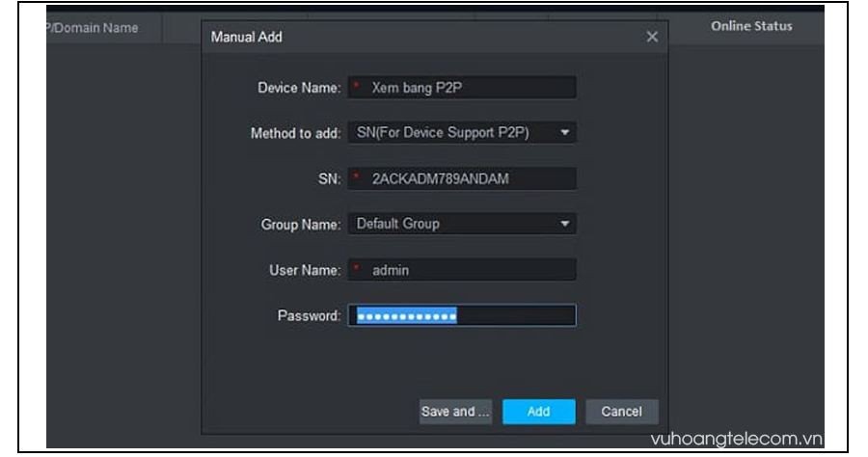The width and height of the screenshot is (868, 457).
Task: Click the Method to add label
Action: (x=295, y=132)
